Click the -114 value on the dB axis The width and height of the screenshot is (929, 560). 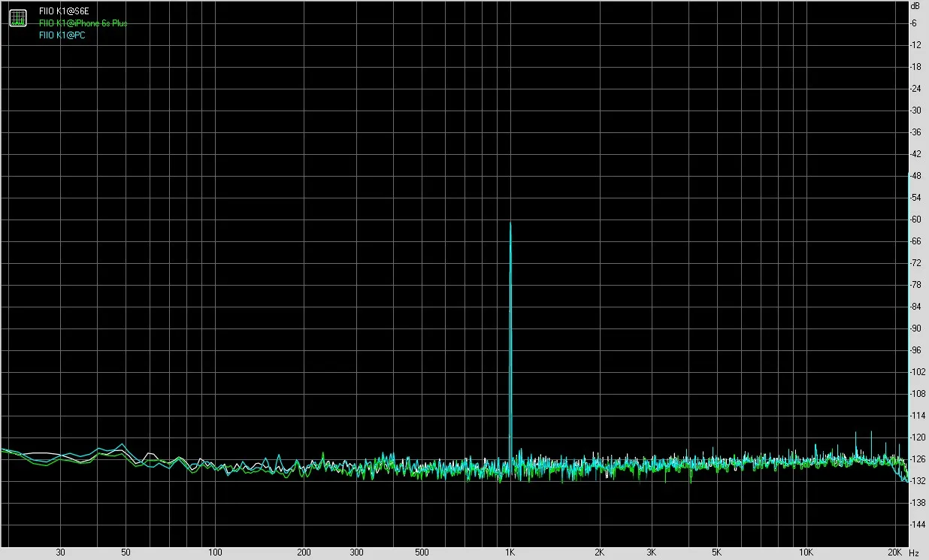[917, 416]
